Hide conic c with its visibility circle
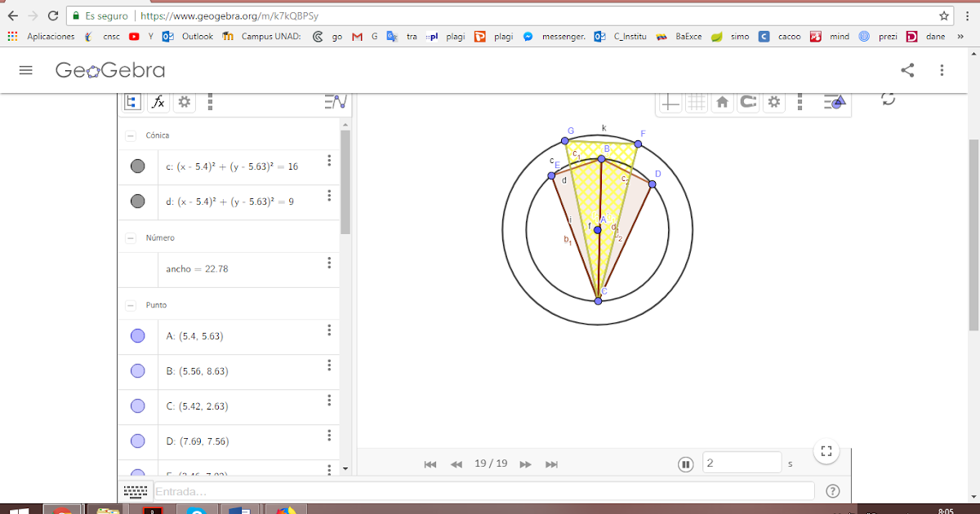The width and height of the screenshot is (980, 514). tap(137, 166)
